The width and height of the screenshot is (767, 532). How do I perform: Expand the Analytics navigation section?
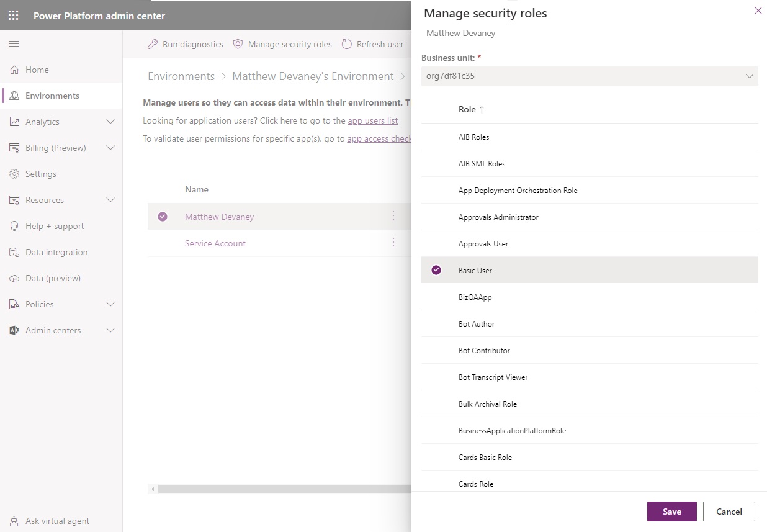coord(110,122)
